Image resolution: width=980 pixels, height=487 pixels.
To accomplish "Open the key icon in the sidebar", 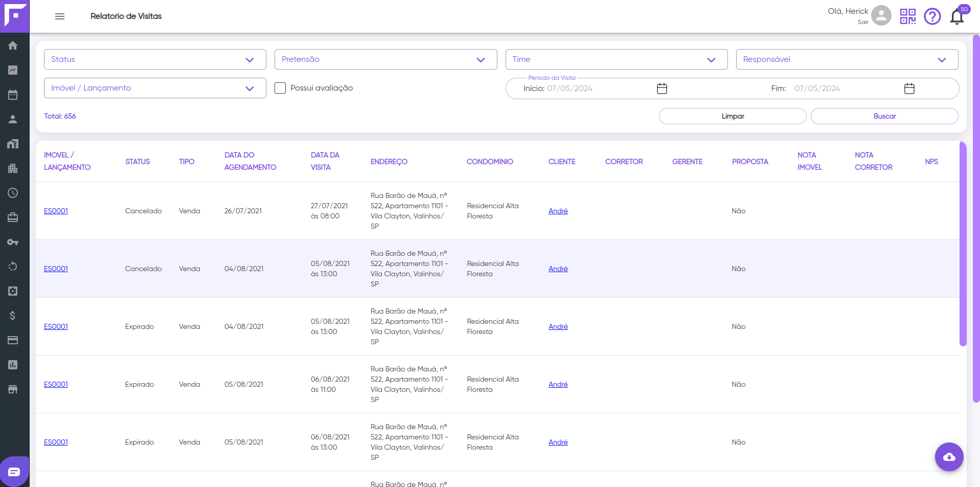I will [x=13, y=242].
